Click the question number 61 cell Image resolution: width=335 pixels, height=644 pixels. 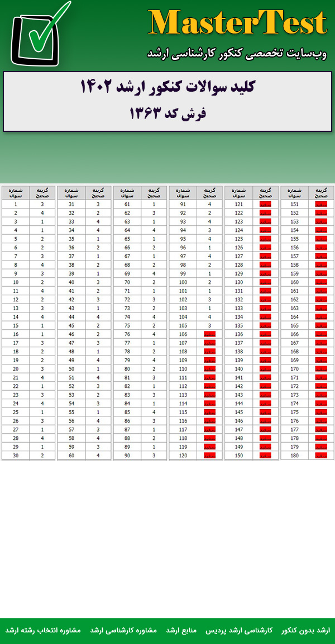[127, 205]
